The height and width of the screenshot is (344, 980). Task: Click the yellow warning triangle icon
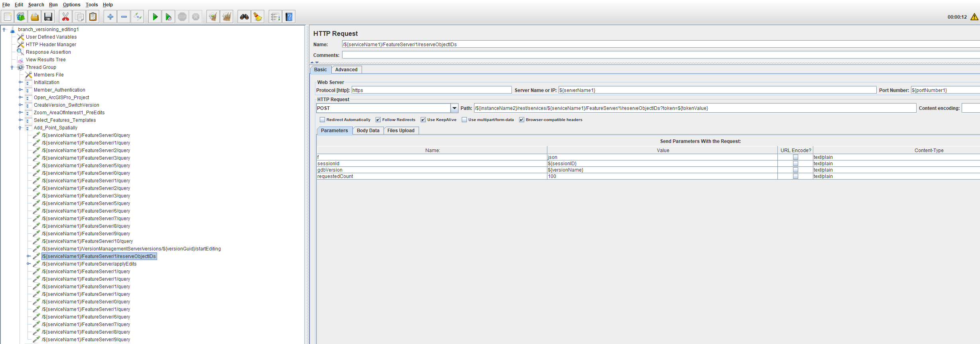pos(974,17)
